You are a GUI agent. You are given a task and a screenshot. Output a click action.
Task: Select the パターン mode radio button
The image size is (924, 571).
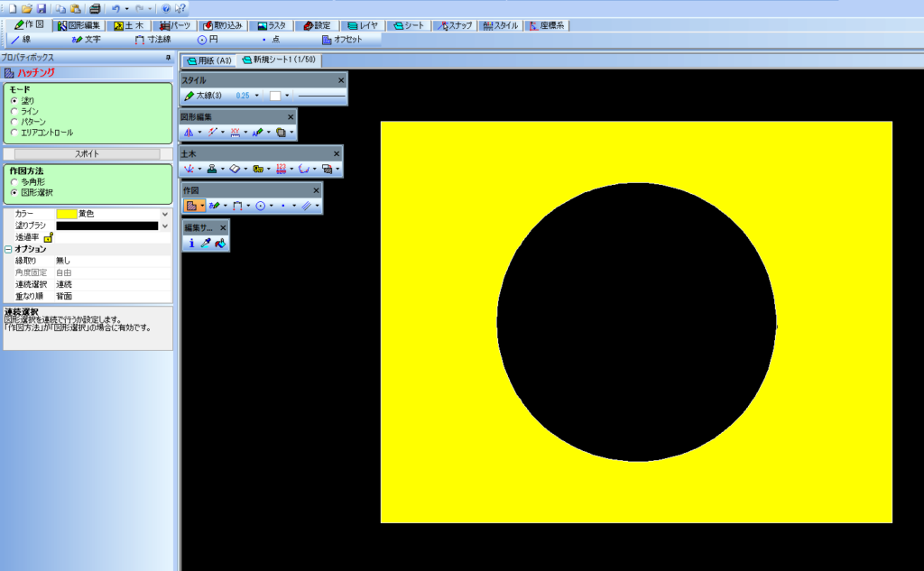point(14,122)
